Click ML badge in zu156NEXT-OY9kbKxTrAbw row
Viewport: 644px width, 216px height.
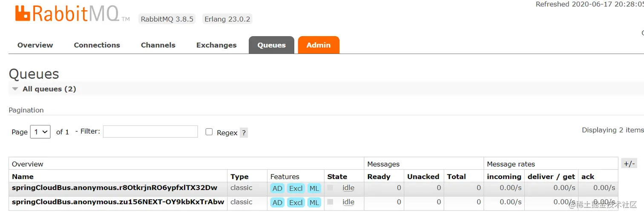(314, 203)
